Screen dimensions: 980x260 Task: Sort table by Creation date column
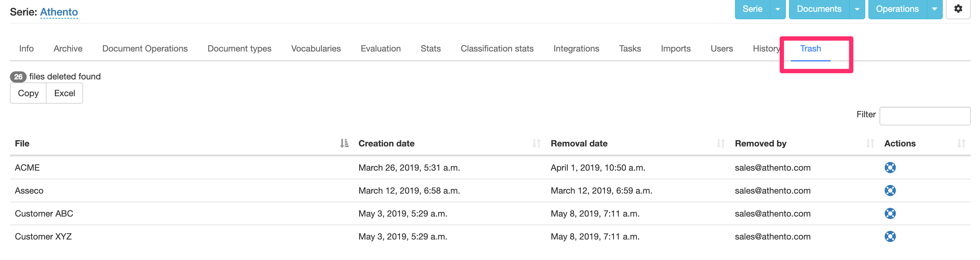pyautogui.click(x=536, y=143)
